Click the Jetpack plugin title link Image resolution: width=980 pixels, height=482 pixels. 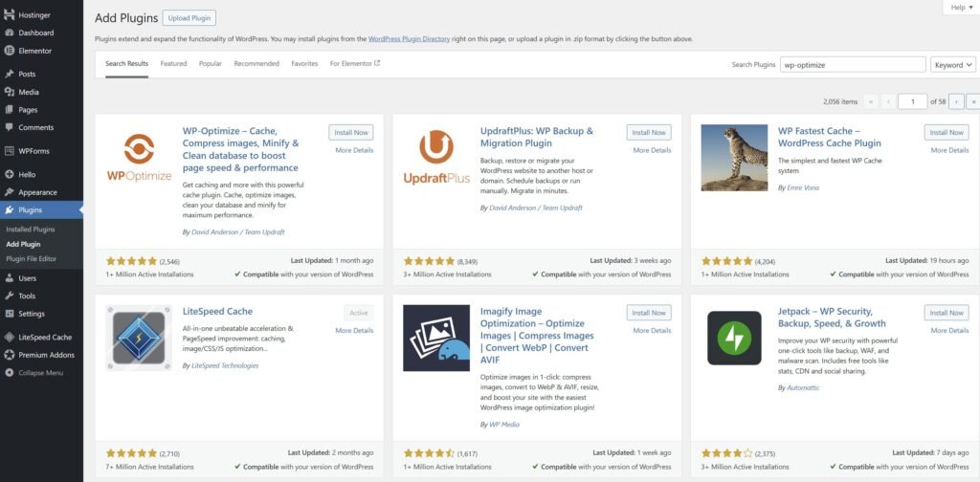point(832,318)
